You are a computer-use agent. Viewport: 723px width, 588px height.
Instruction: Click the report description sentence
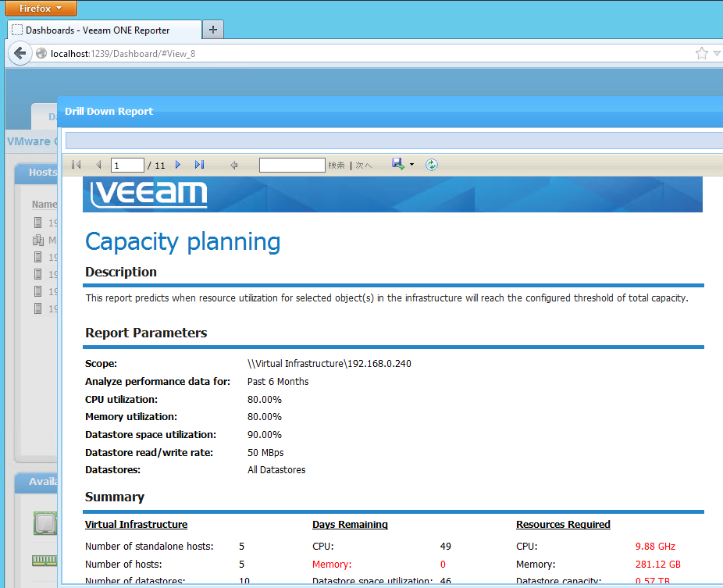point(386,298)
